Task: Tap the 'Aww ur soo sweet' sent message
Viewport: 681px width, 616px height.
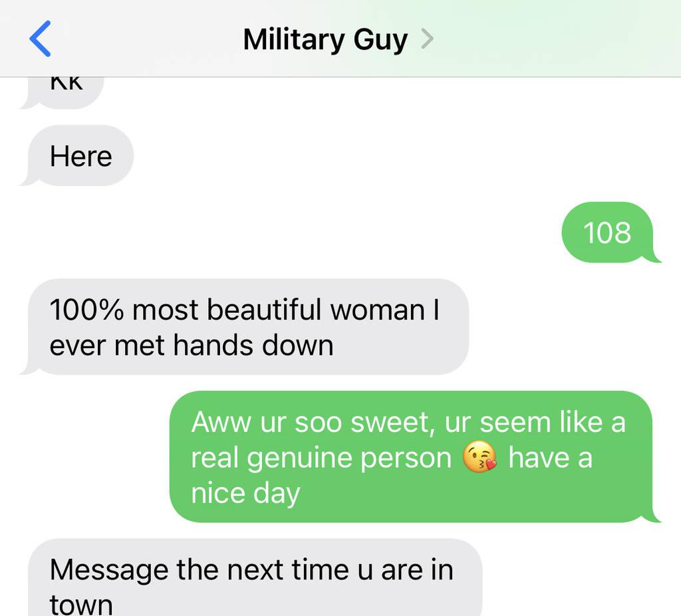Action: [x=414, y=457]
